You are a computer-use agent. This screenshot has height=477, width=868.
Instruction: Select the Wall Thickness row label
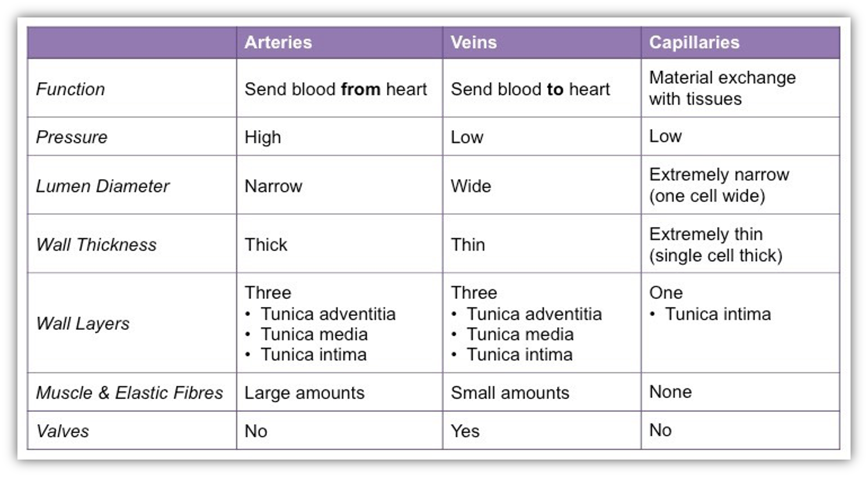coord(96,244)
